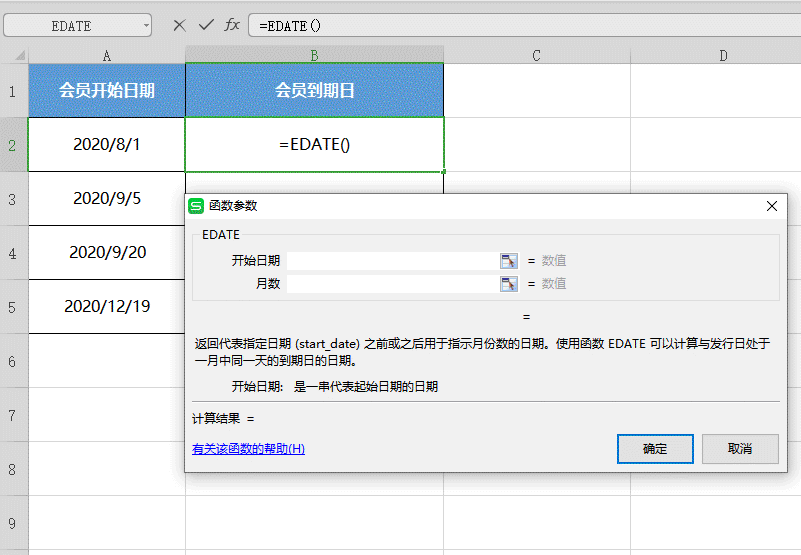Click 取消 button

tap(740, 449)
